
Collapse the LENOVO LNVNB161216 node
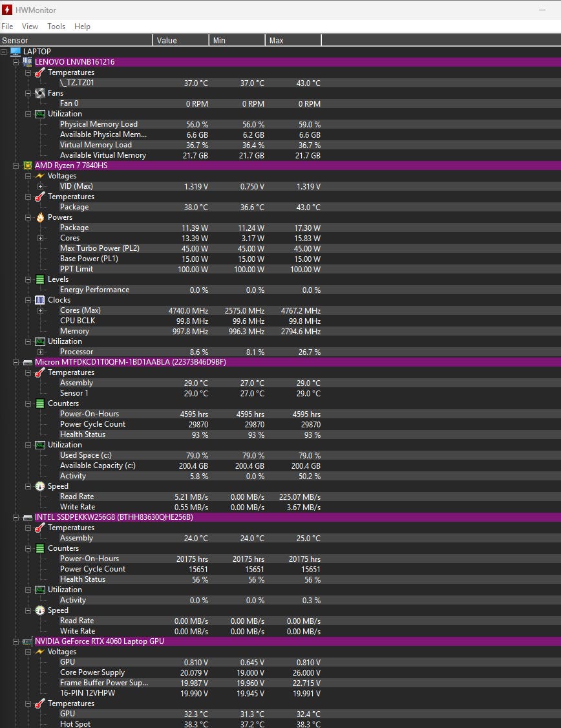[x=16, y=62]
